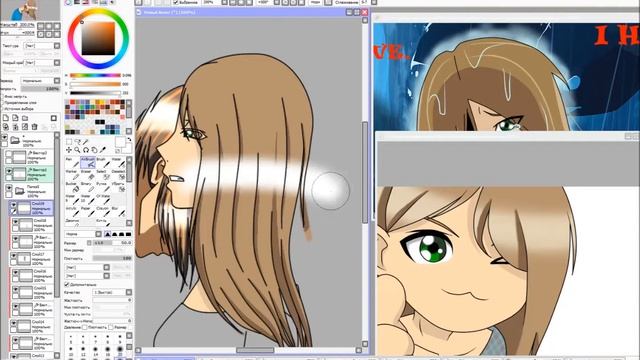Click the Hue color slider
Viewport: 640px width, 360px height.
96,75
